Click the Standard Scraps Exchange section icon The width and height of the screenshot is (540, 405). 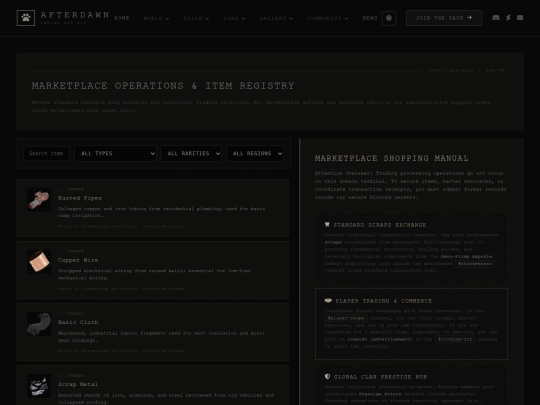pyautogui.click(x=327, y=225)
